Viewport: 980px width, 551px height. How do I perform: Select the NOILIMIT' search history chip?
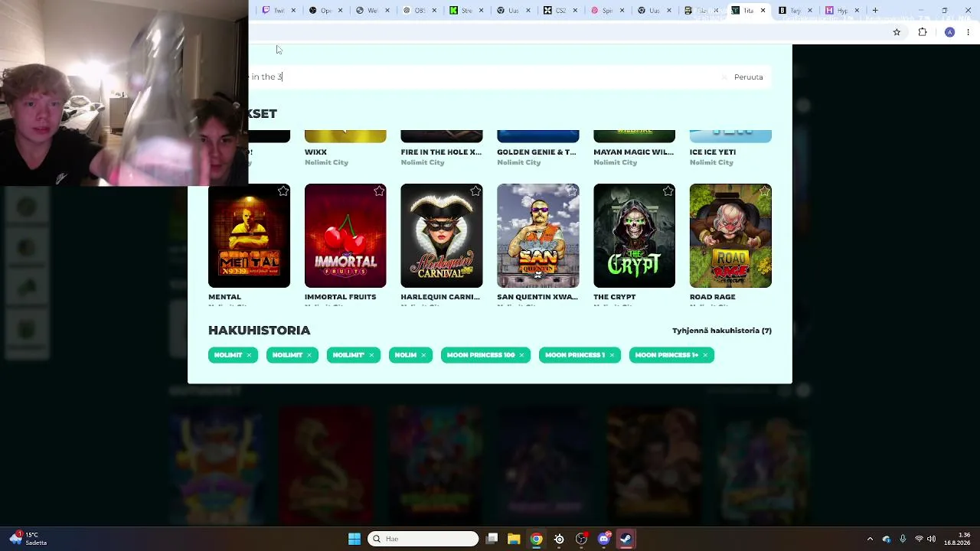pyautogui.click(x=348, y=355)
